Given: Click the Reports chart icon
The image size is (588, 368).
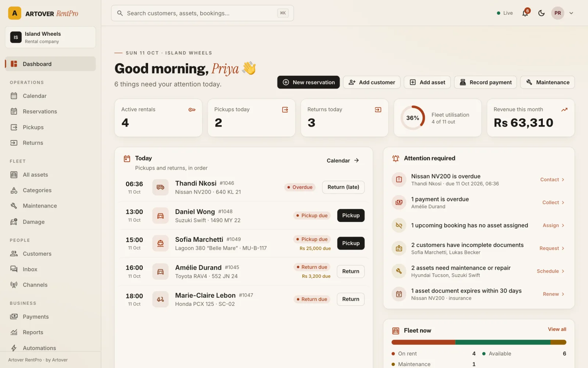Looking at the screenshot, I should click(14, 332).
